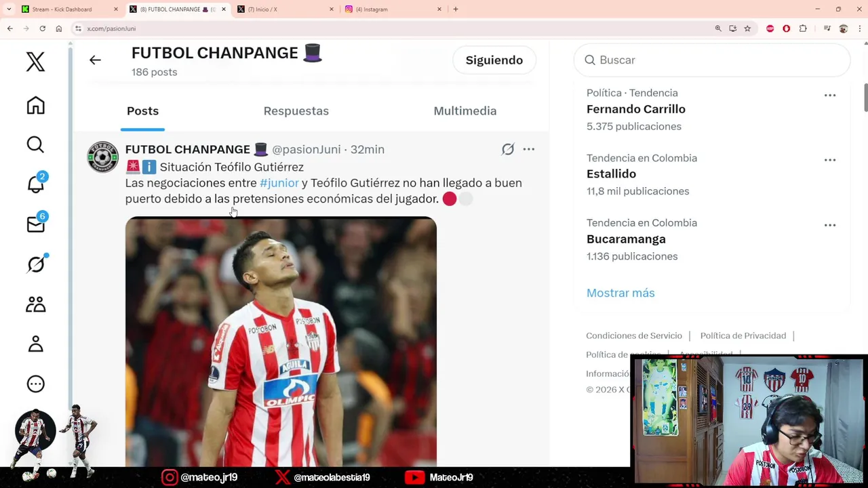
Task: Open the browser extensions puzzle icon
Action: pyautogui.click(x=803, y=28)
